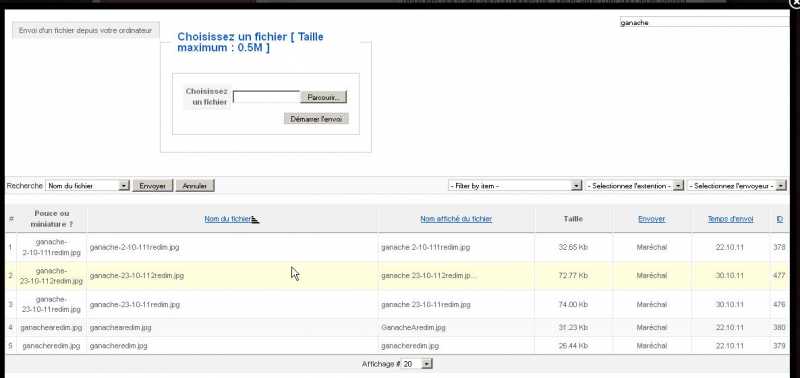
Task: Click the Taille column header
Action: (x=573, y=219)
